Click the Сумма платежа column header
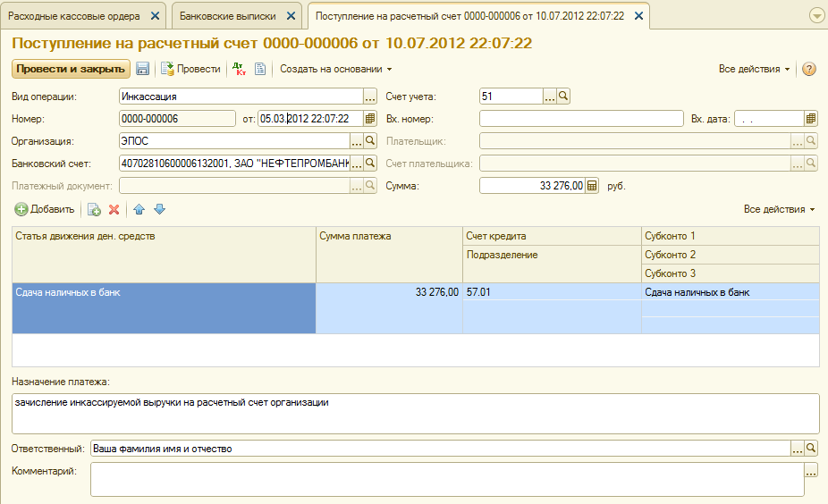 pyautogui.click(x=389, y=255)
